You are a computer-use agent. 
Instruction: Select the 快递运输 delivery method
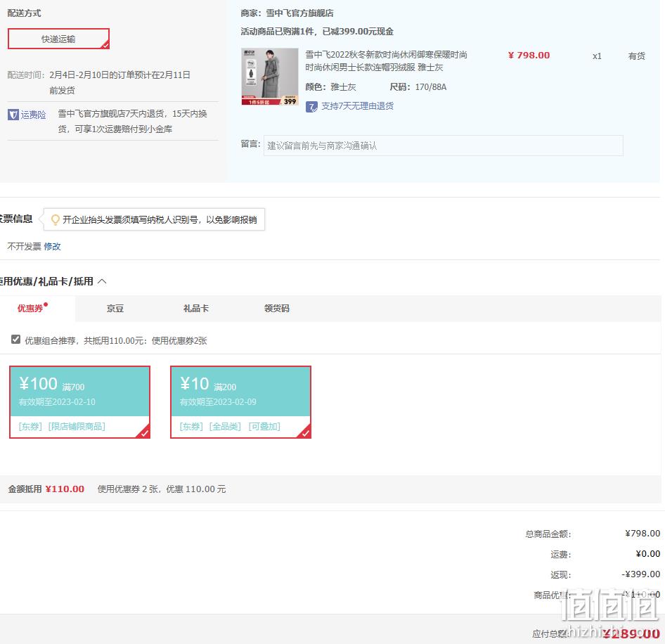(58, 39)
